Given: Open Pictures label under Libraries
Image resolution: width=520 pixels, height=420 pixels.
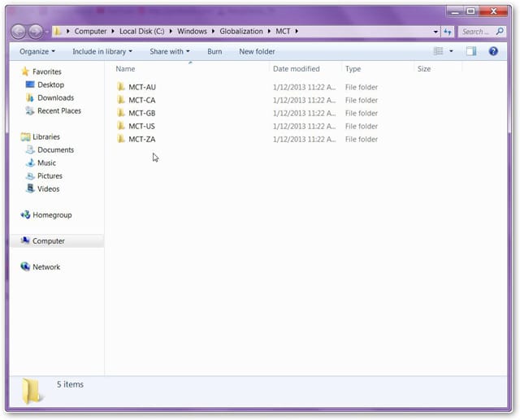Looking at the screenshot, I should [50, 175].
